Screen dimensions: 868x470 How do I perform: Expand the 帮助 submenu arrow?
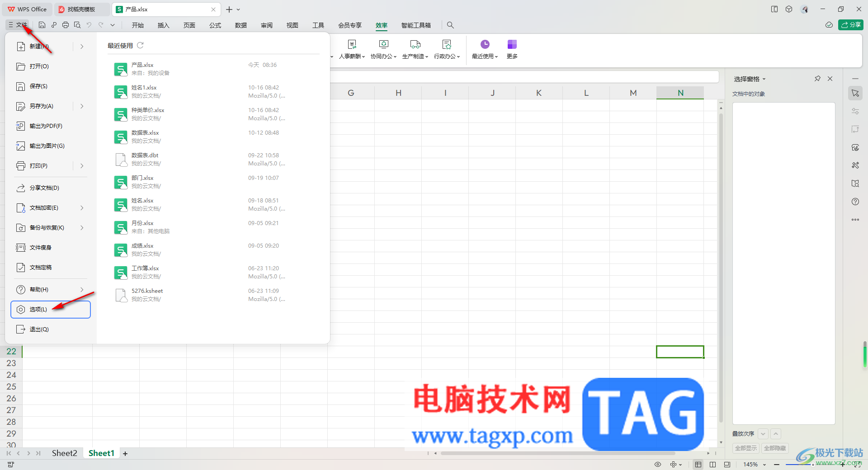(x=82, y=290)
